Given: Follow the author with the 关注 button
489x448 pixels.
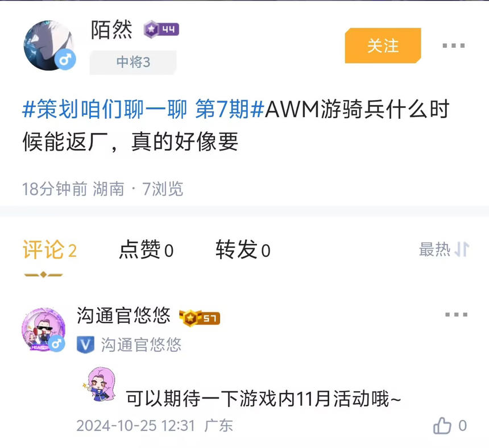Looking at the screenshot, I should (x=383, y=45).
